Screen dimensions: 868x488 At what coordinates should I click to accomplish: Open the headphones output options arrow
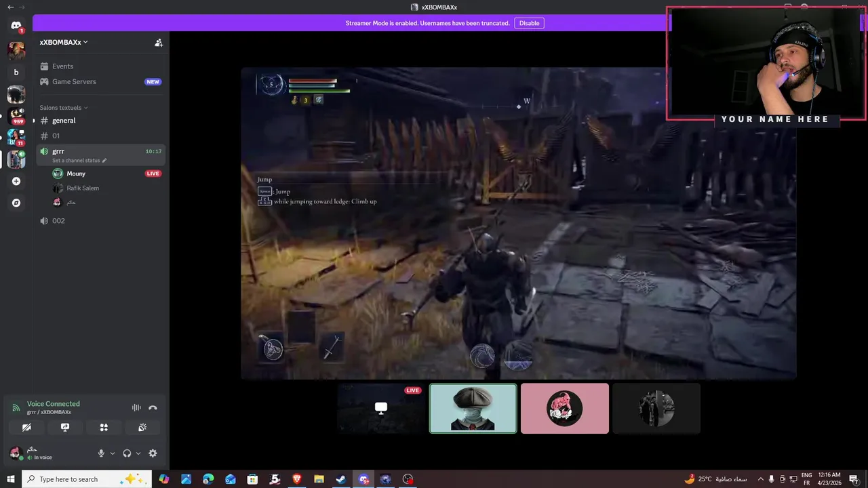pos(138,453)
